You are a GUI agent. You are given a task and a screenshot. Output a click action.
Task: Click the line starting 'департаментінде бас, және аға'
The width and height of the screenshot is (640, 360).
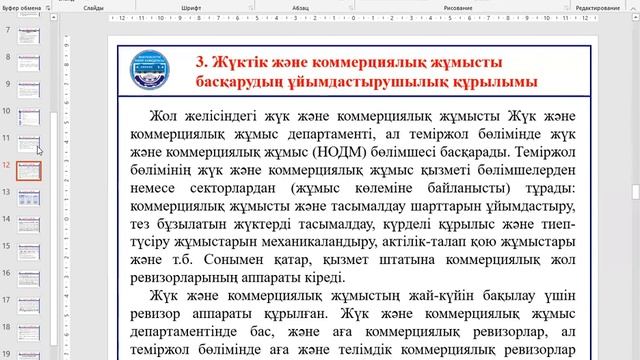(353, 332)
